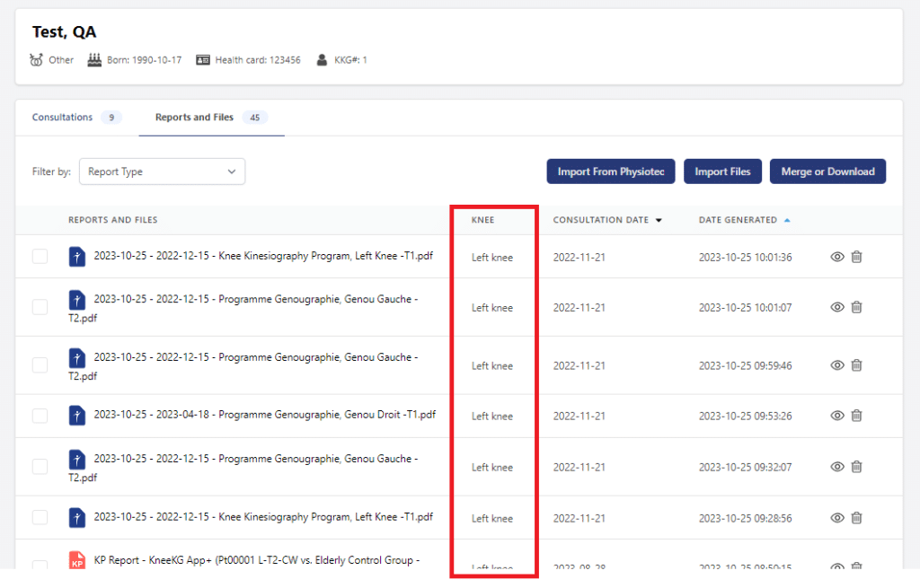Image resolution: width=920 pixels, height=588 pixels.
Task: Click PDF icon of report generated 10:01:36
Action: point(77,256)
